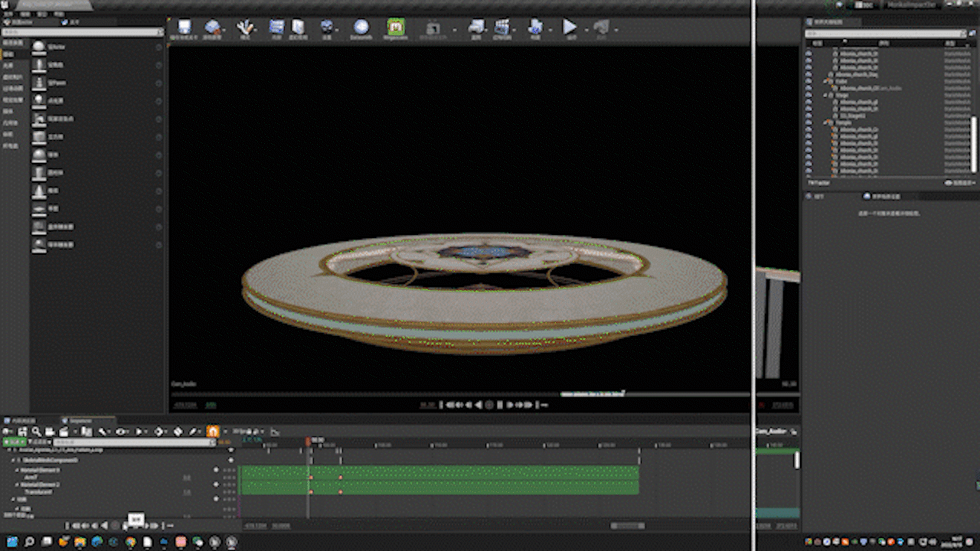Select the World Settings tab
This screenshot has height=551, width=980.
(x=884, y=196)
